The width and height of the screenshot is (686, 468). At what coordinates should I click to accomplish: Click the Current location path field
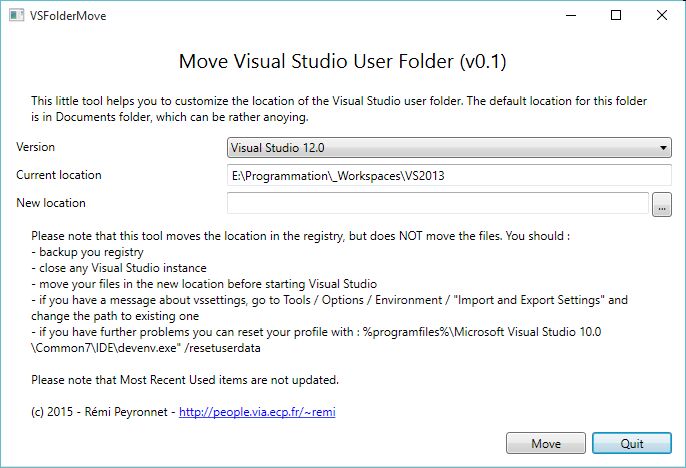449,175
